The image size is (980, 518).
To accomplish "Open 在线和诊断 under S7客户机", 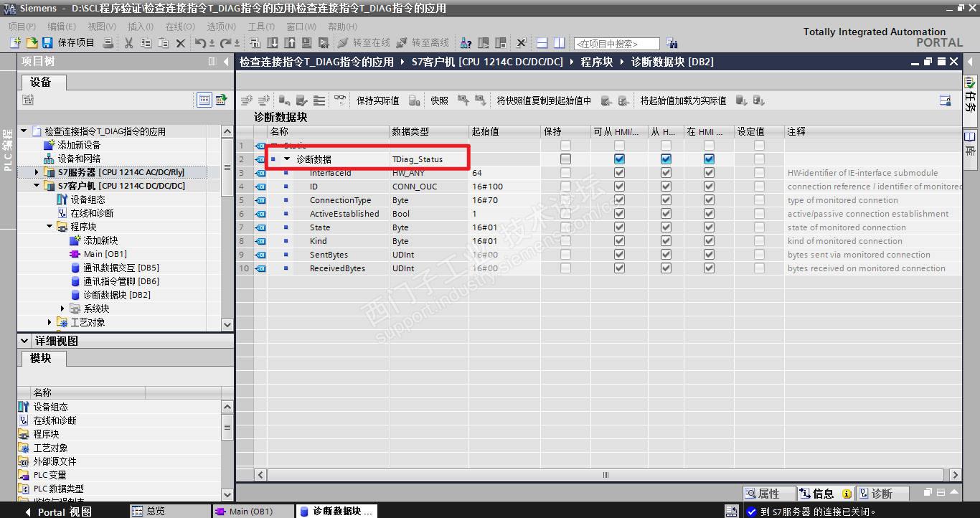I will (x=92, y=213).
